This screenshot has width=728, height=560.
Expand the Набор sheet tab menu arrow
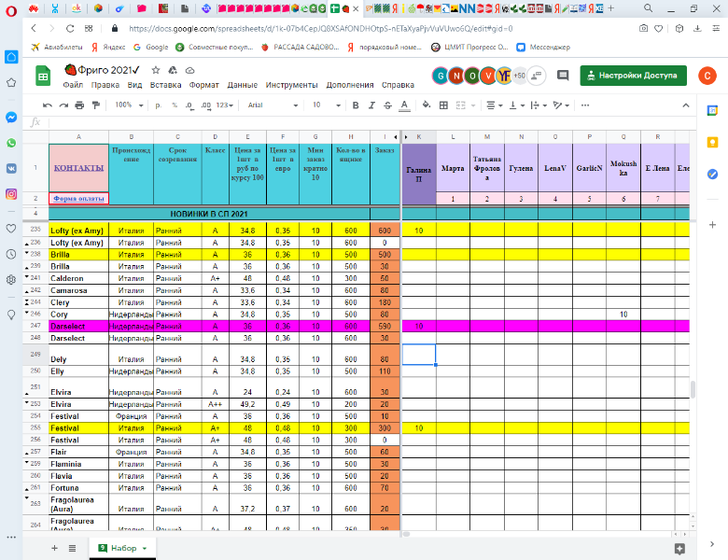pyautogui.click(x=145, y=549)
